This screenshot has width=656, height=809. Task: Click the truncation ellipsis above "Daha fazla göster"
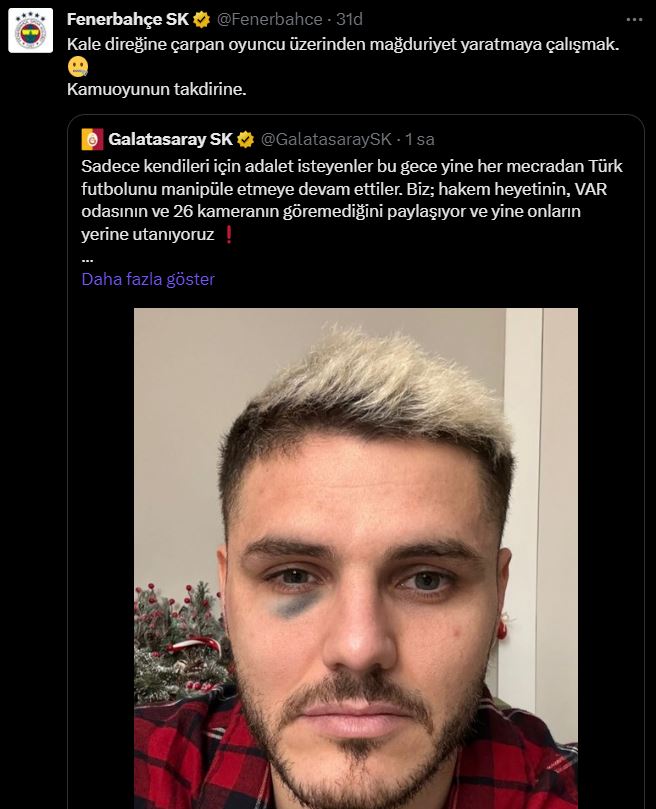pos(87,257)
